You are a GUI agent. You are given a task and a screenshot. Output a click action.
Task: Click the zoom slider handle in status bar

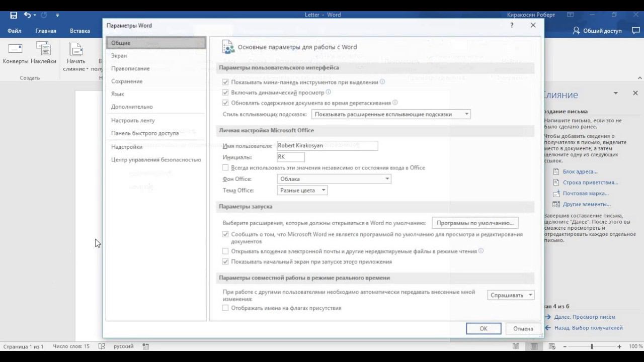point(592,346)
